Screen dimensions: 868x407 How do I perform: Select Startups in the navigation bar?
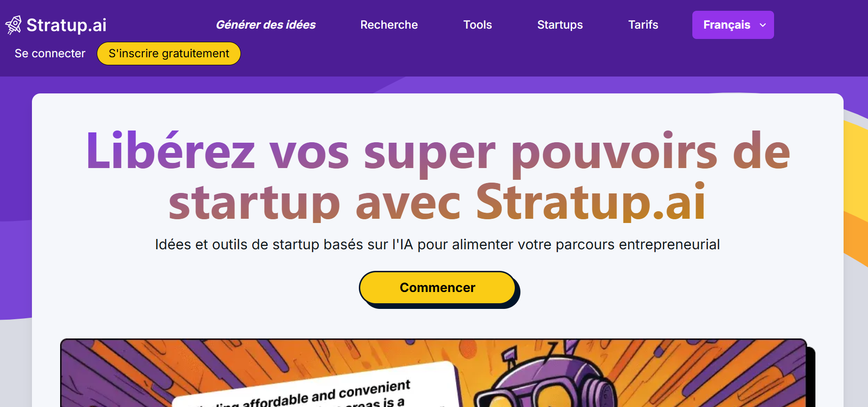(x=560, y=25)
